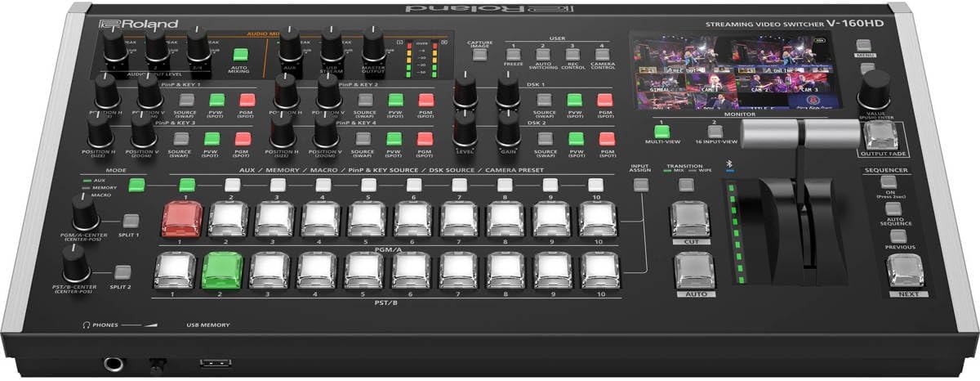Click the DSK 2 GAIN knob
Image resolution: width=980 pixels, height=381 pixels.
click(x=507, y=129)
